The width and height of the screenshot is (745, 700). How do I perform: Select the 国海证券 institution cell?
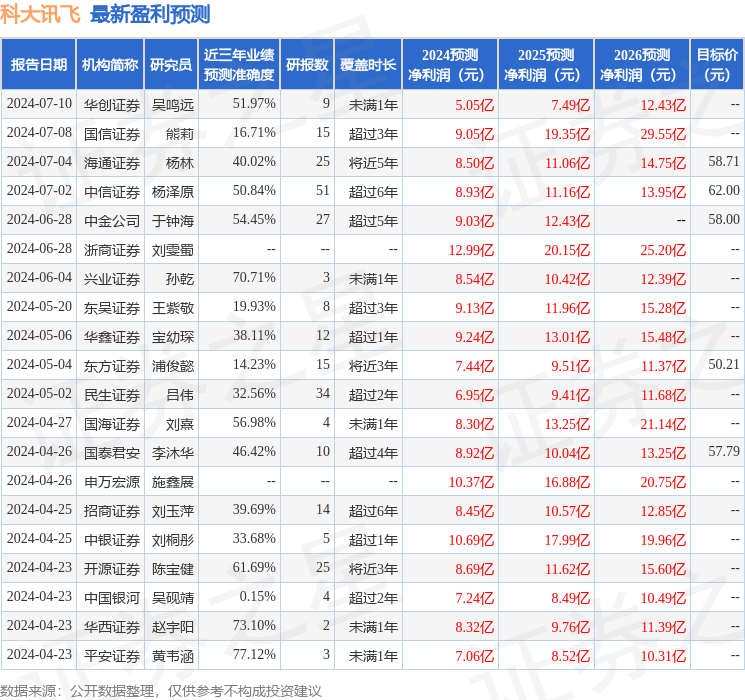click(112, 424)
